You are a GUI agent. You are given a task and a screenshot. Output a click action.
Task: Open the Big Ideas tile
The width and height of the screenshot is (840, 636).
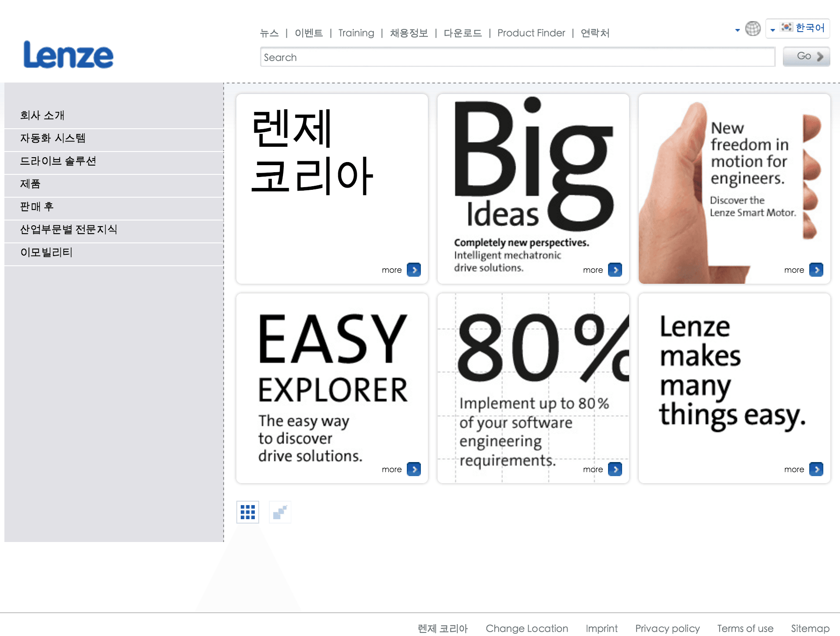coord(533,189)
